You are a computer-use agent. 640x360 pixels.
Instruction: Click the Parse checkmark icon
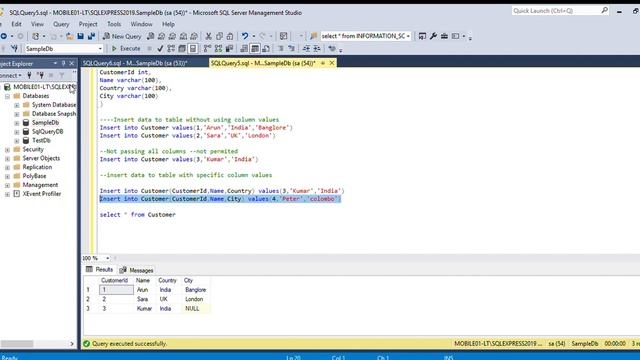[160, 49]
